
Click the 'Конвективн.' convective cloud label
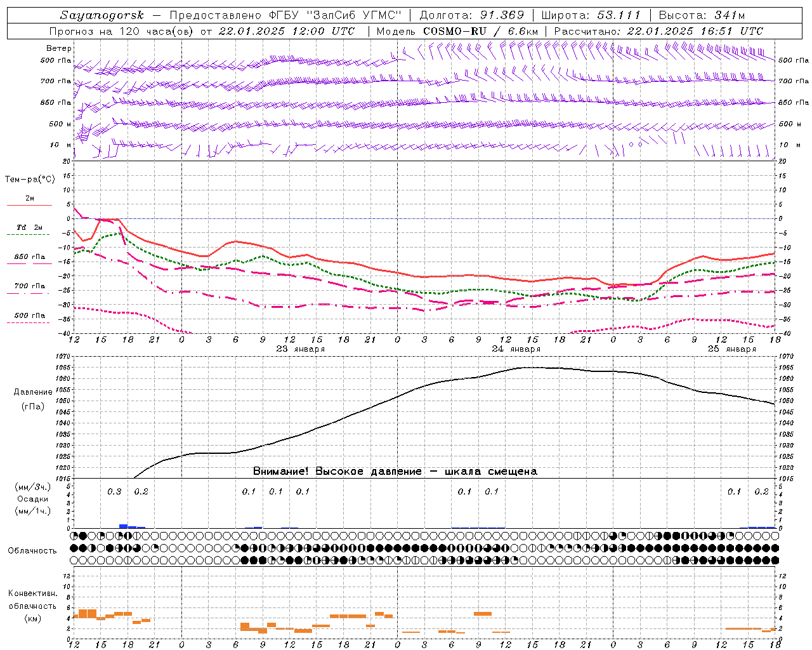coord(33,594)
